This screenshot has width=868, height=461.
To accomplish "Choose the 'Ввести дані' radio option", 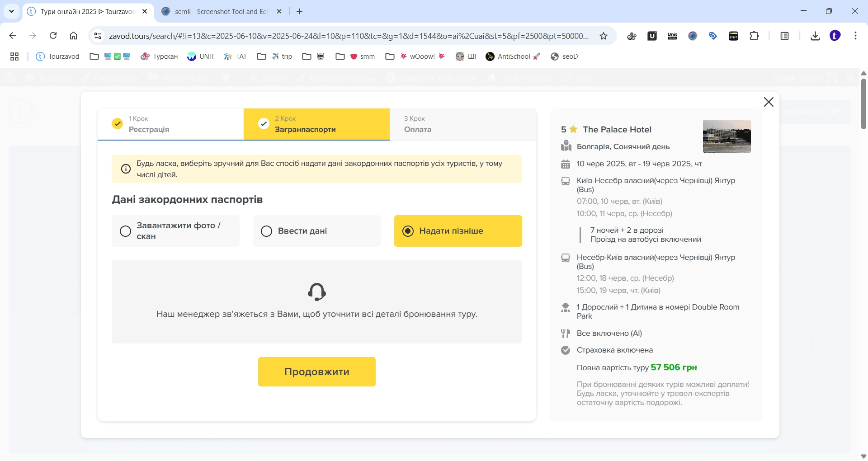I will point(267,231).
